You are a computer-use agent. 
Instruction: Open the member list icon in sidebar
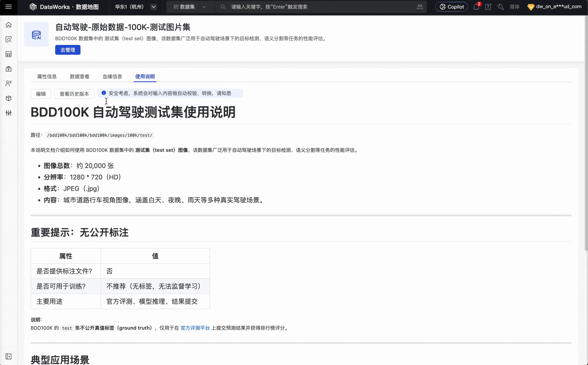click(9, 83)
